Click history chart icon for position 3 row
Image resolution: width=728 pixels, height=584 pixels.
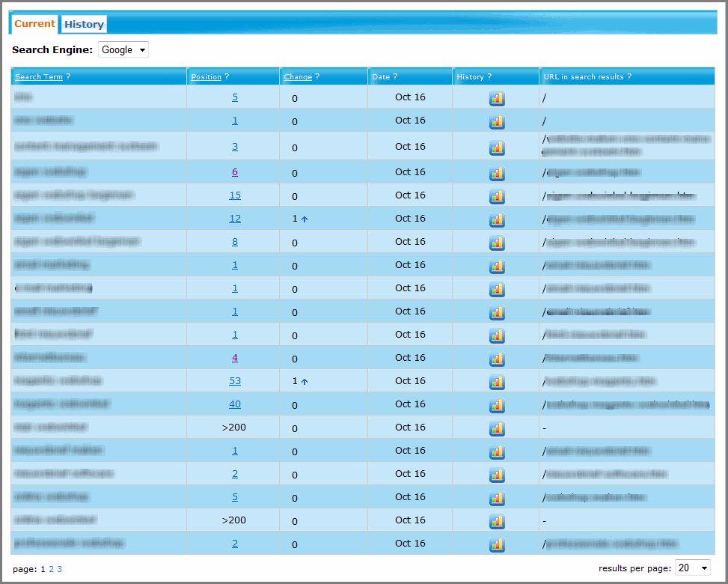coord(497,147)
